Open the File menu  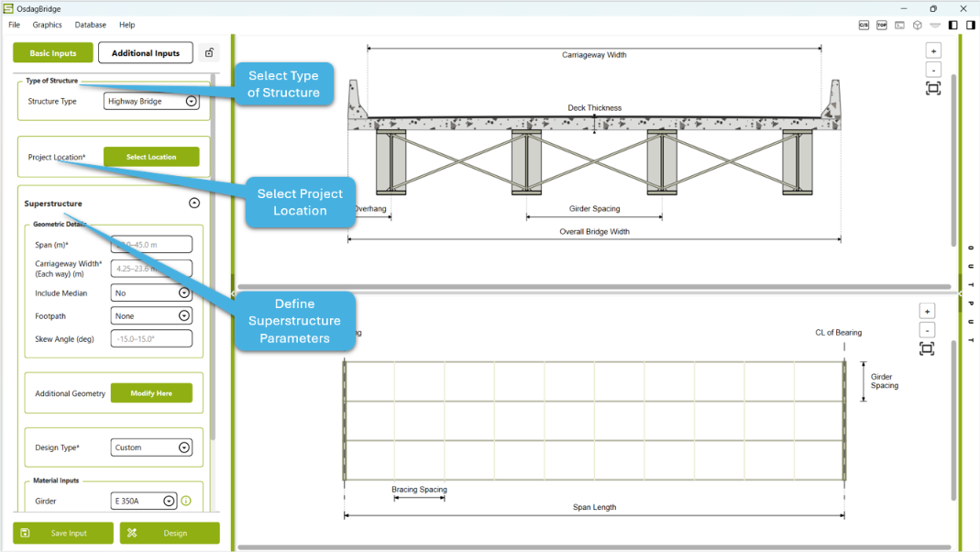click(15, 25)
